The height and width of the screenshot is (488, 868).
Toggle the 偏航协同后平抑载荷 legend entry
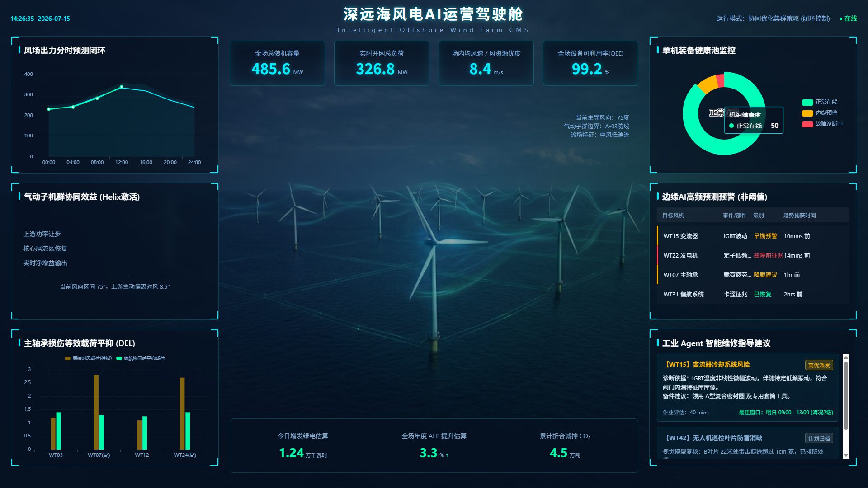click(141, 358)
